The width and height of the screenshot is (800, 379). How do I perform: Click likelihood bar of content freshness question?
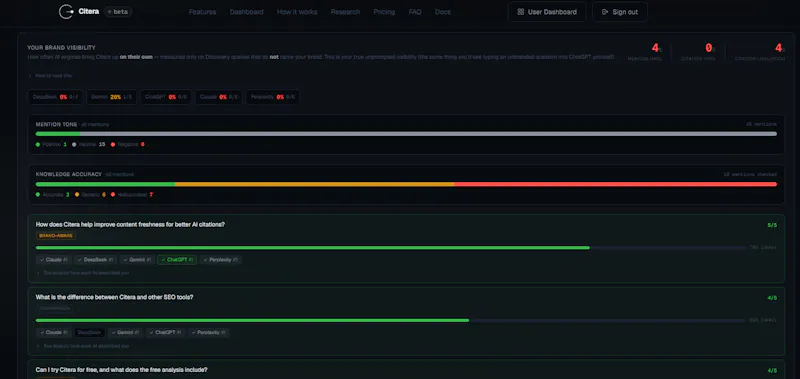tap(390, 247)
